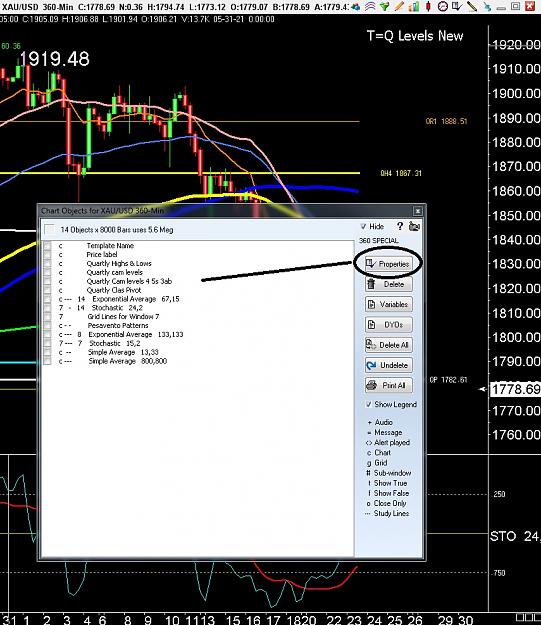Click the round red gauge toolbar icon
Image resolution: width=541 pixels, height=625 pixels.
[x=443, y=6]
